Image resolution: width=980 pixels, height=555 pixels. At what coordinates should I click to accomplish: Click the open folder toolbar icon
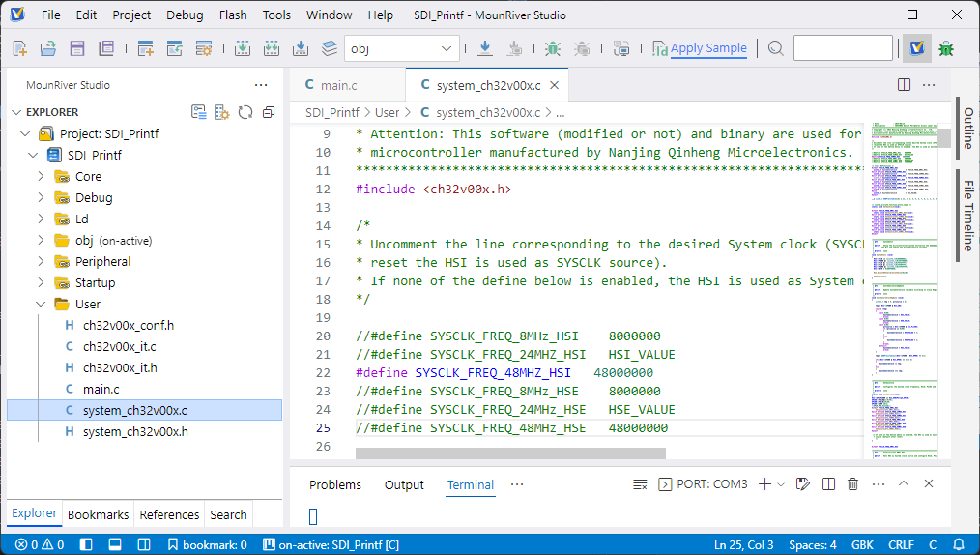coord(47,48)
